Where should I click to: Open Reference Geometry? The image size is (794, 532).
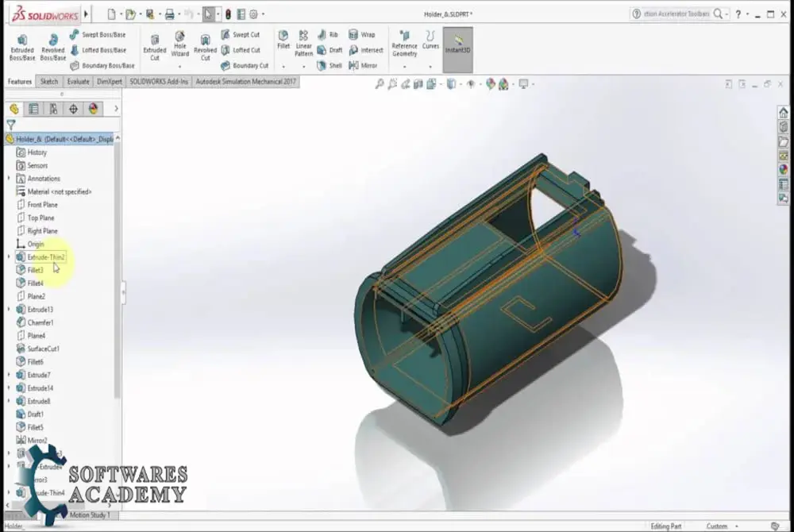[x=404, y=44]
